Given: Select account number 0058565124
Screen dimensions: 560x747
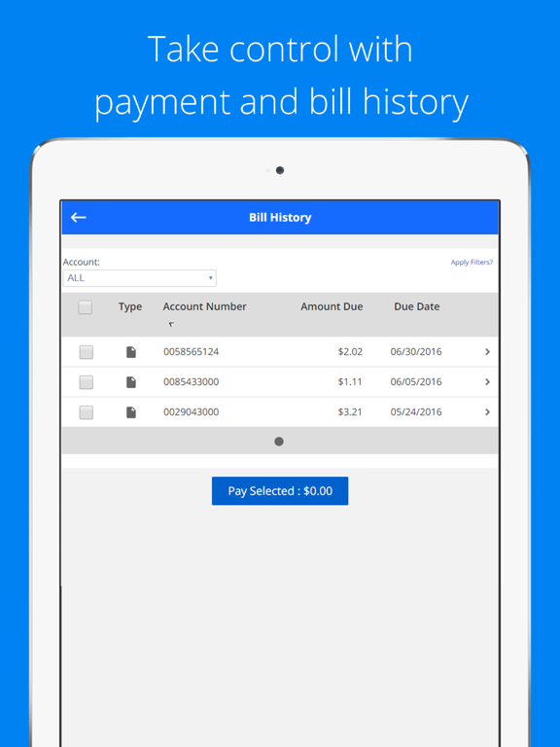Looking at the screenshot, I should click(x=191, y=351).
